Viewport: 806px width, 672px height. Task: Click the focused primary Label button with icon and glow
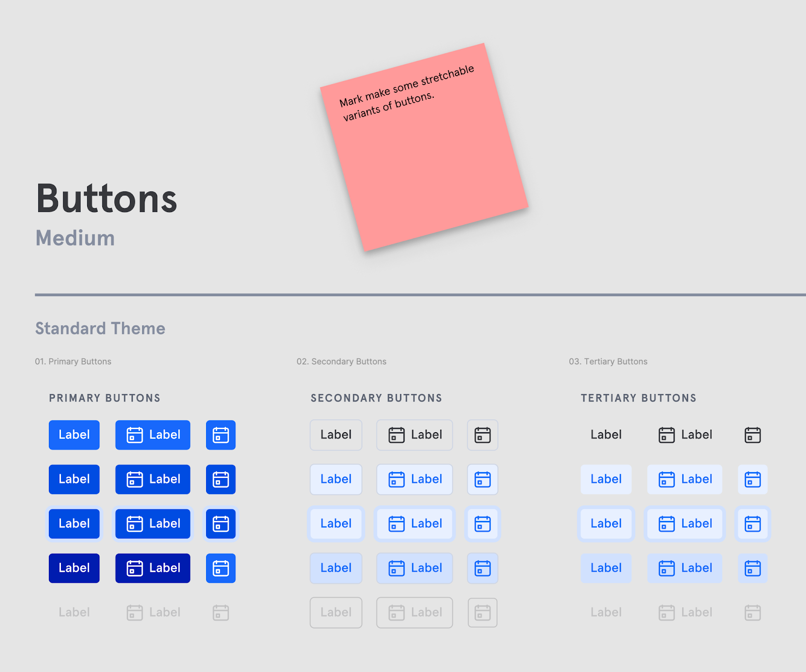click(153, 523)
